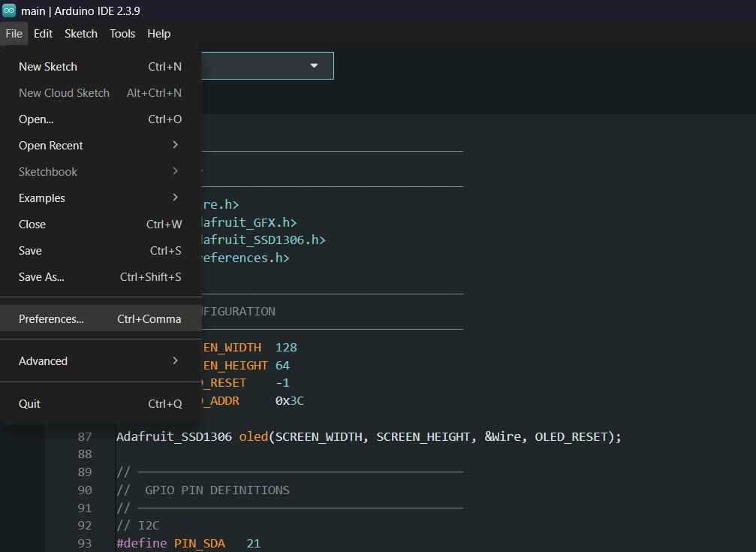The height and width of the screenshot is (552, 756).
Task: Click the value 128 for SCREEN_WIDTH
Action: click(x=286, y=348)
